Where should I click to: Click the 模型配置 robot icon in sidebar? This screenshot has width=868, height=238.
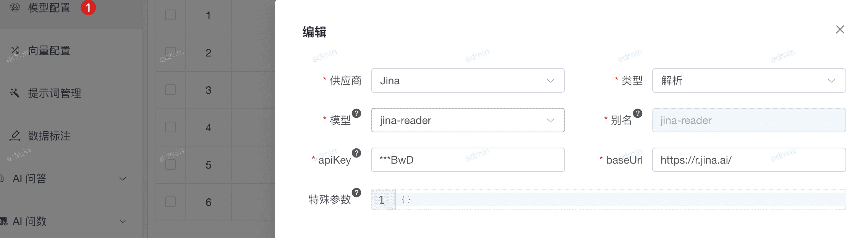14,8
